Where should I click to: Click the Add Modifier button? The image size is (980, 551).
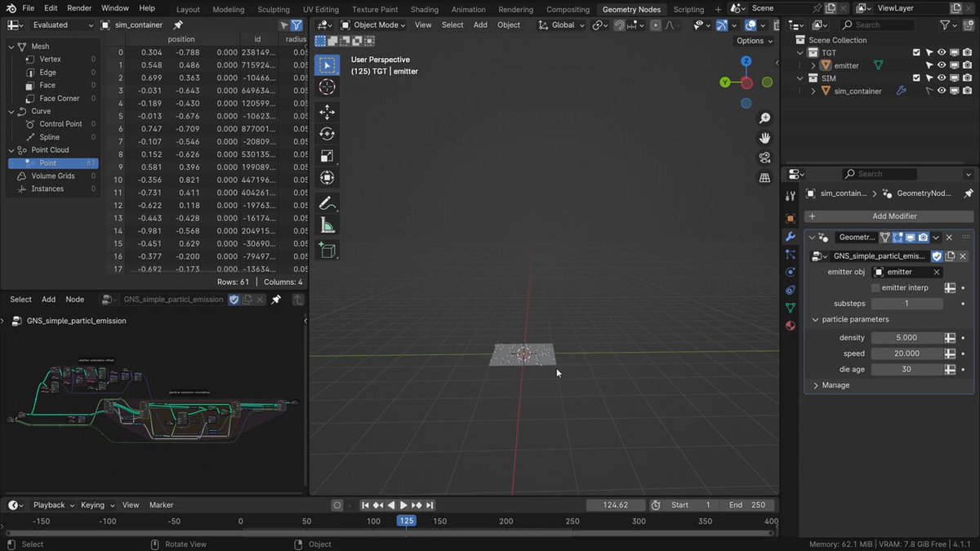889,216
